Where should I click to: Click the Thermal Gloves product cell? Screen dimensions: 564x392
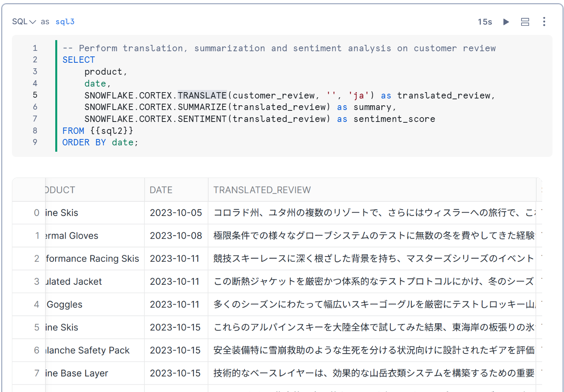click(x=72, y=236)
